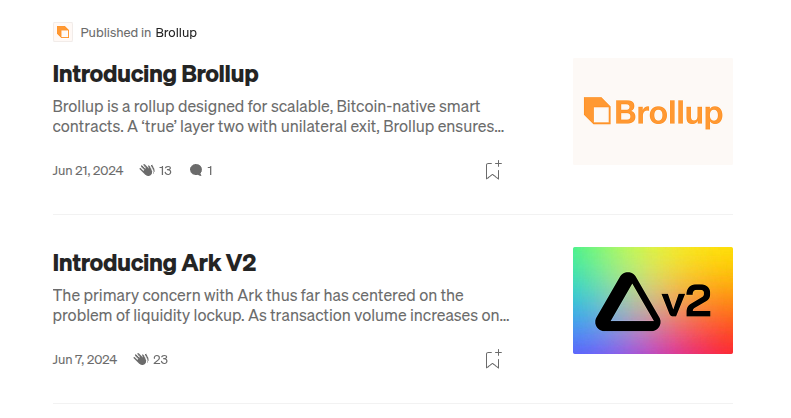The width and height of the screenshot is (791, 418).
Task: Click the Jun 21, 2024 date
Action: (x=88, y=170)
